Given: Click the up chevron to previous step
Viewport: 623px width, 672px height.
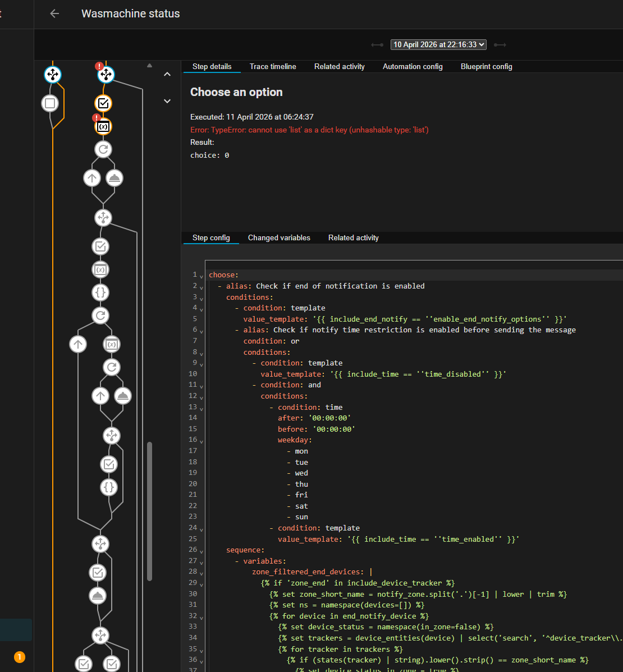Looking at the screenshot, I should pos(167,74).
